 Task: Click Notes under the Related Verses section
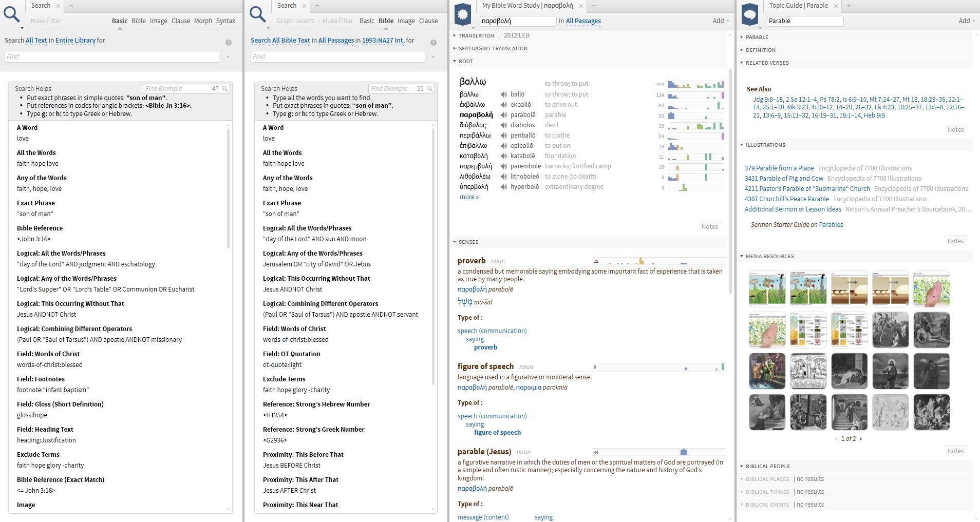pyautogui.click(x=955, y=130)
